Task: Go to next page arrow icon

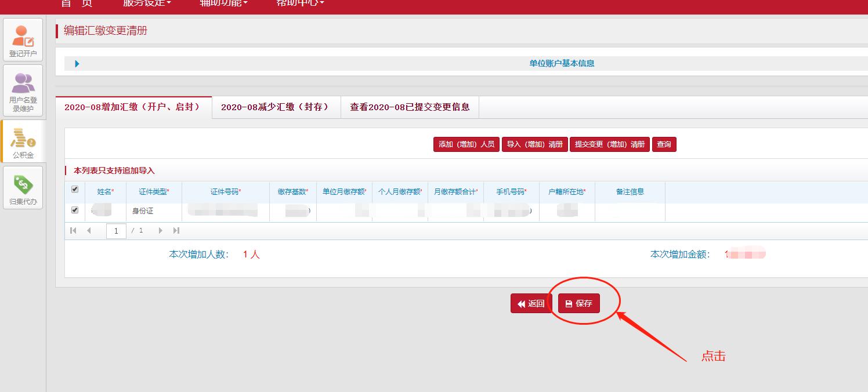Action: tap(161, 230)
